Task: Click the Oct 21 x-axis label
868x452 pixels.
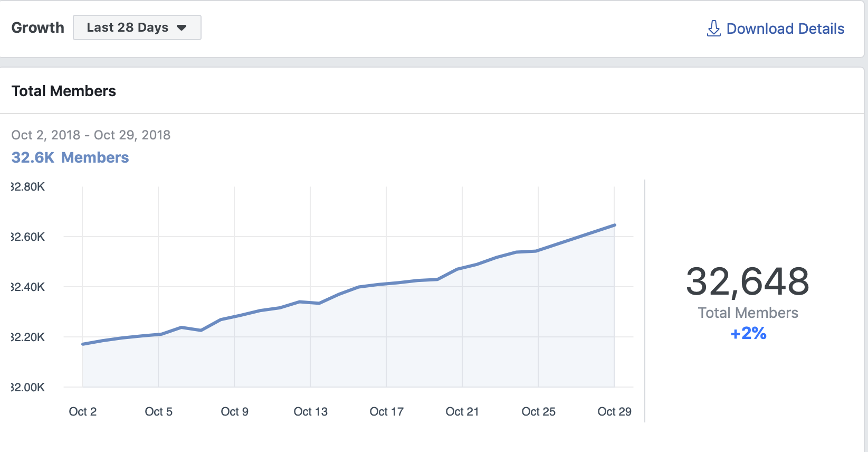Action: (x=462, y=411)
